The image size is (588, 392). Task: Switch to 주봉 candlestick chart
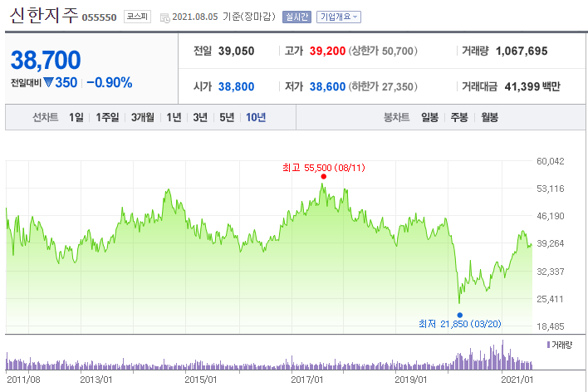pos(459,117)
